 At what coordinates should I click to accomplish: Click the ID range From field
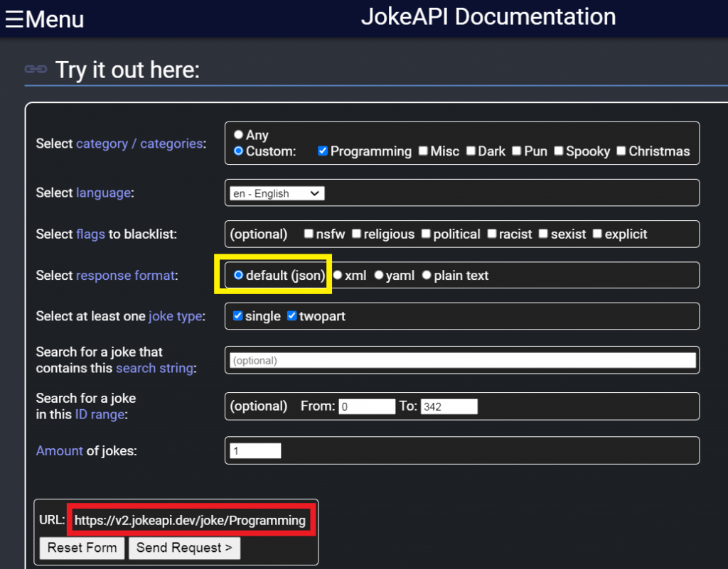367,406
